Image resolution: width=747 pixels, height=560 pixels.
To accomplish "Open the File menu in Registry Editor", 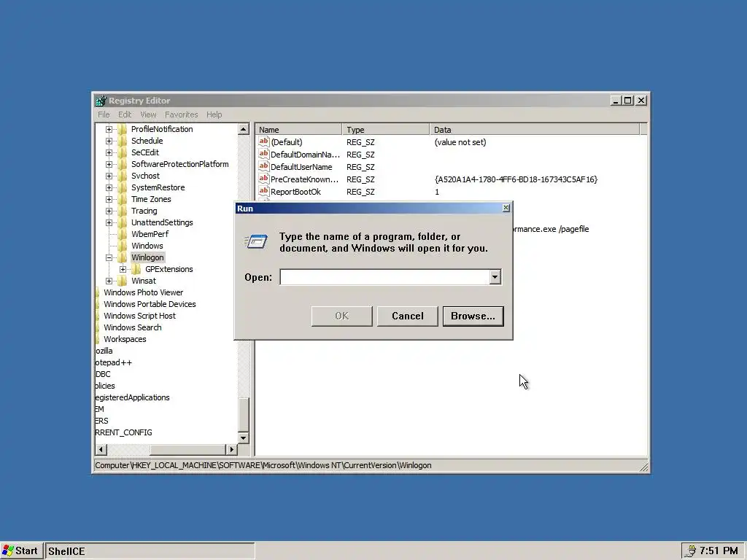I will click(x=104, y=114).
